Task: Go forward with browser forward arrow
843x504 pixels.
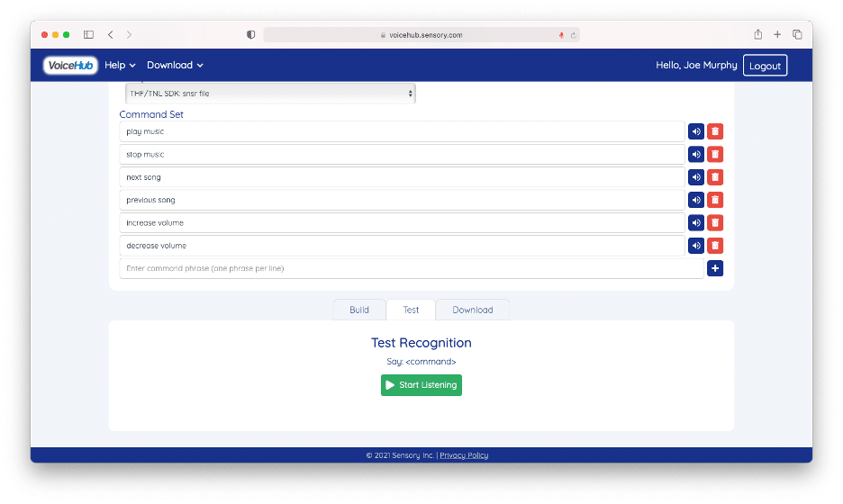Action: [129, 34]
